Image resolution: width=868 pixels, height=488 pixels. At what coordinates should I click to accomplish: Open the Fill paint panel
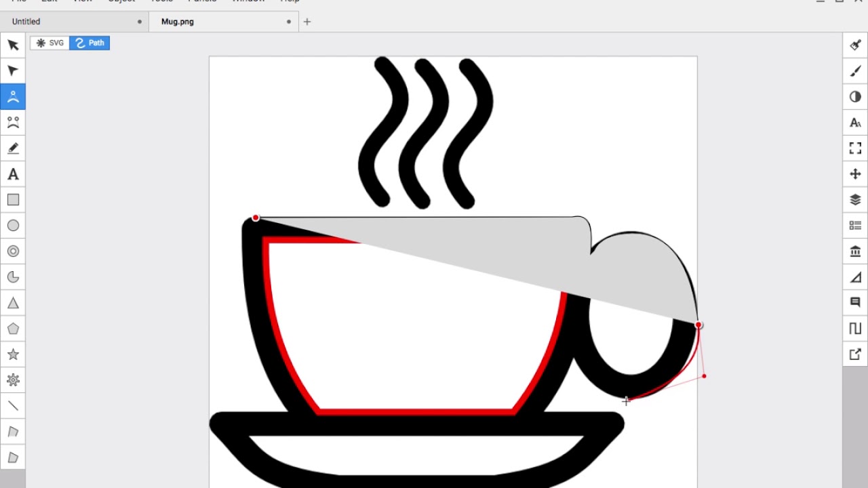pos(855,45)
